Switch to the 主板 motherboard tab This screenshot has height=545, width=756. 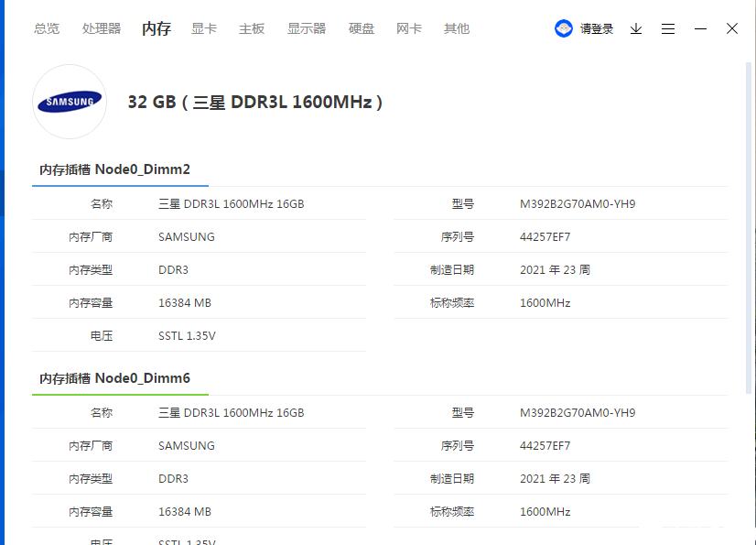(252, 28)
